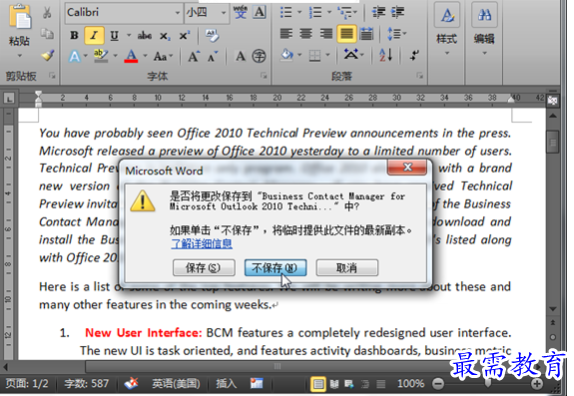Toggle Bold formatting
The image size is (574, 396).
click(74, 36)
